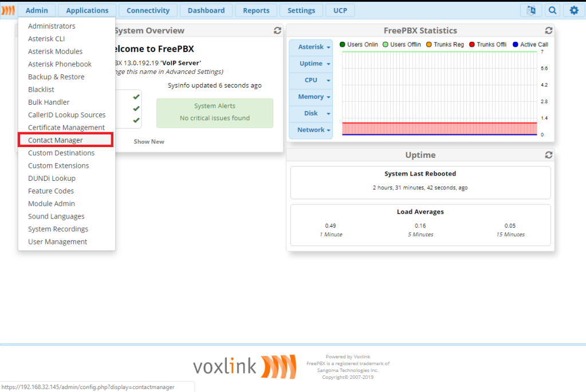Open Asterisk Modules entry

click(66, 52)
